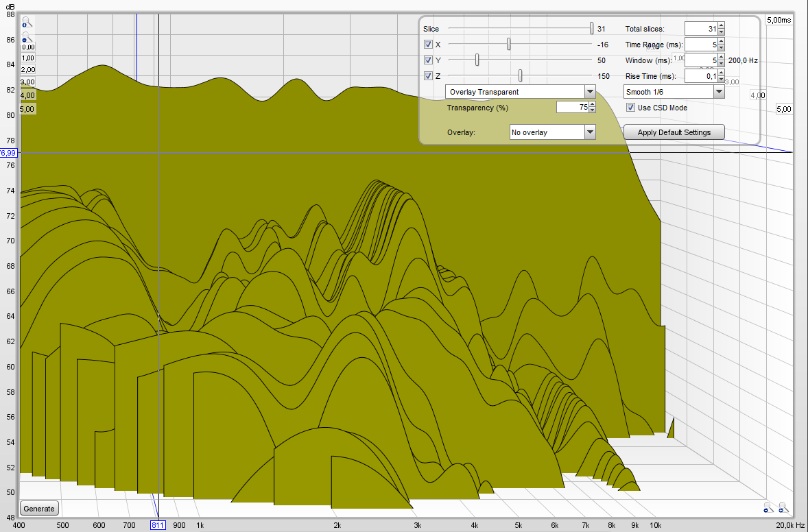808x532 pixels.
Task: Uncheck the X axis checkbox
Action: click(x=428, y=45)
